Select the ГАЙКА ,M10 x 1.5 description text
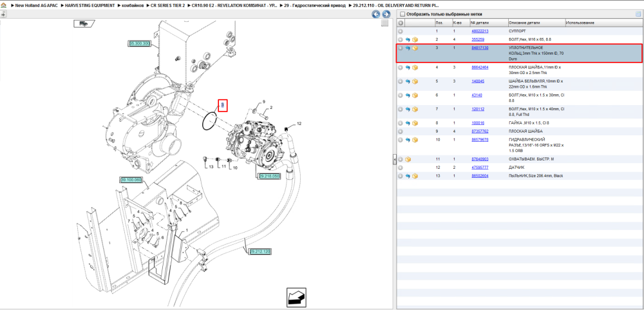The image size is (644, 310). point(529,123)
